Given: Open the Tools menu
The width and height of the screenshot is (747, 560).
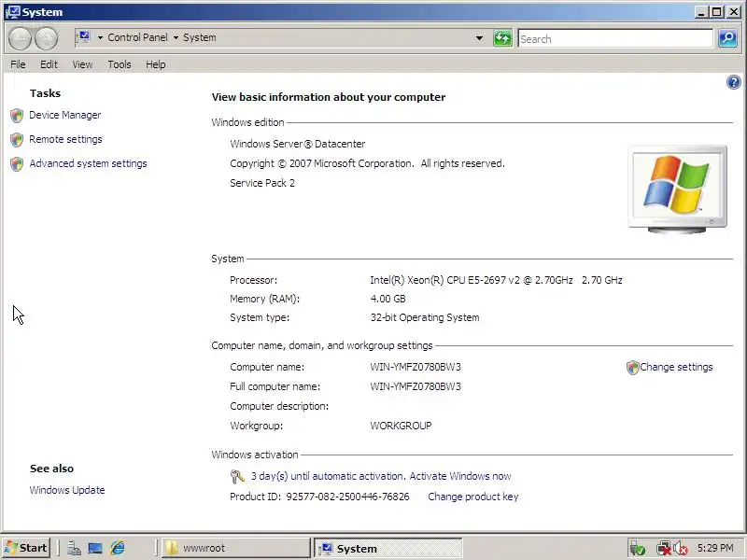Looking at the screenshot, I should point(120,64).
